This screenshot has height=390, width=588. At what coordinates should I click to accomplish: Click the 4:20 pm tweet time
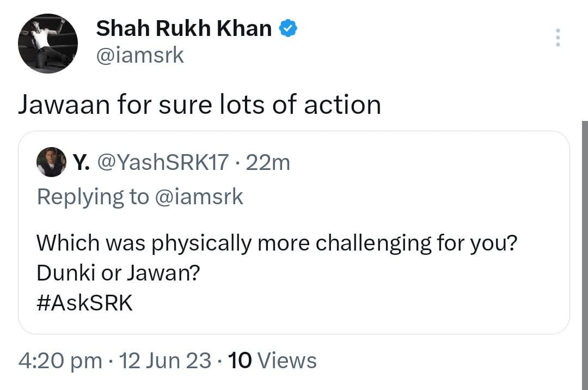pos(60,361)
